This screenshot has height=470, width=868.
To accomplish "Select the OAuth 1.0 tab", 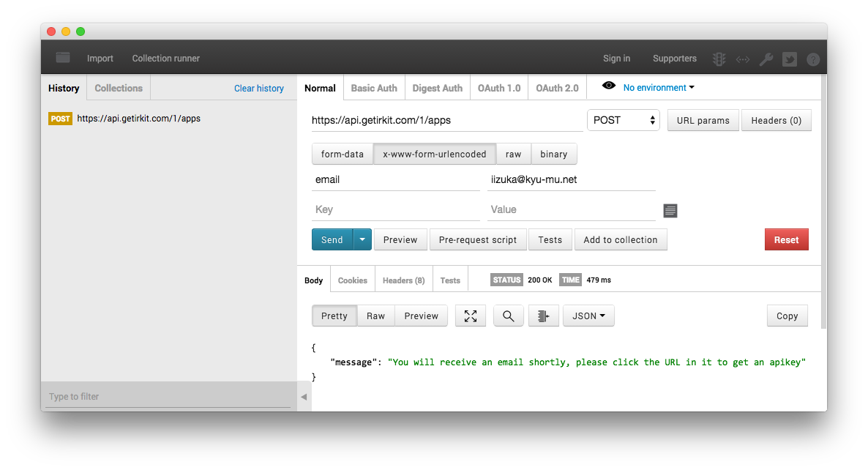I will pyautogui.click(x=499, y=88).
